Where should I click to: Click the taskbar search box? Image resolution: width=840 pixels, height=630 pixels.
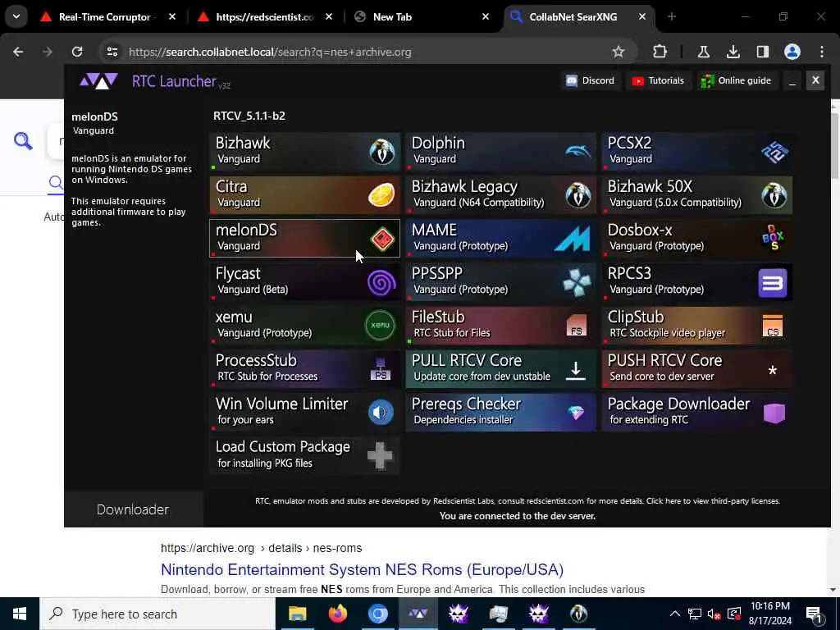coord(157,614)
